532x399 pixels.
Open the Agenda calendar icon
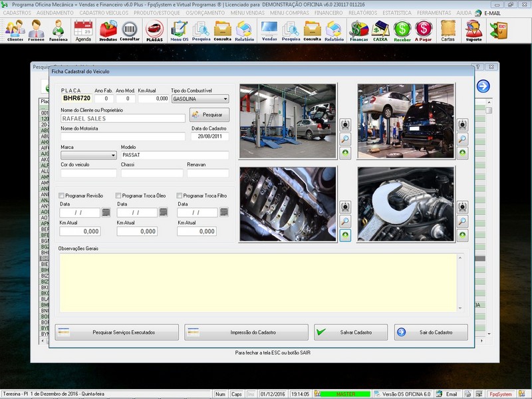tap(83, 30)
